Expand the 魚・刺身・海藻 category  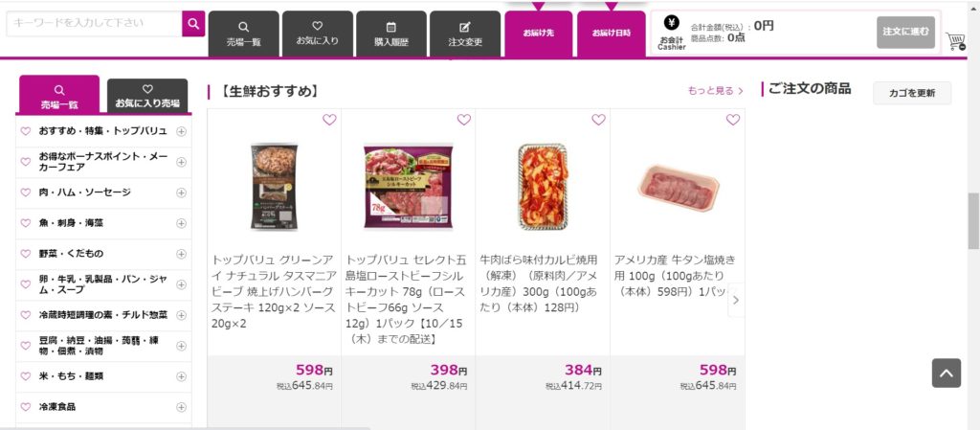(x=181, y=223)
